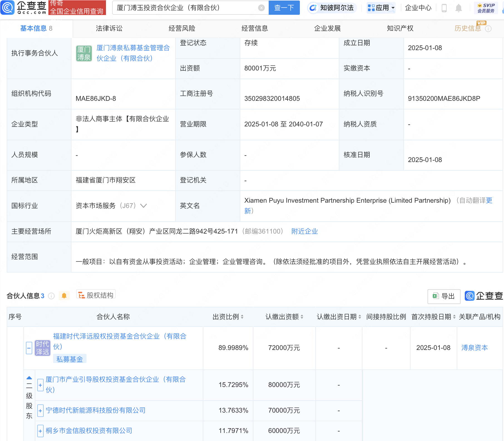Collapse the 福建时代泽远 partner row
504x441 pixels.
[x=29, y=348]
